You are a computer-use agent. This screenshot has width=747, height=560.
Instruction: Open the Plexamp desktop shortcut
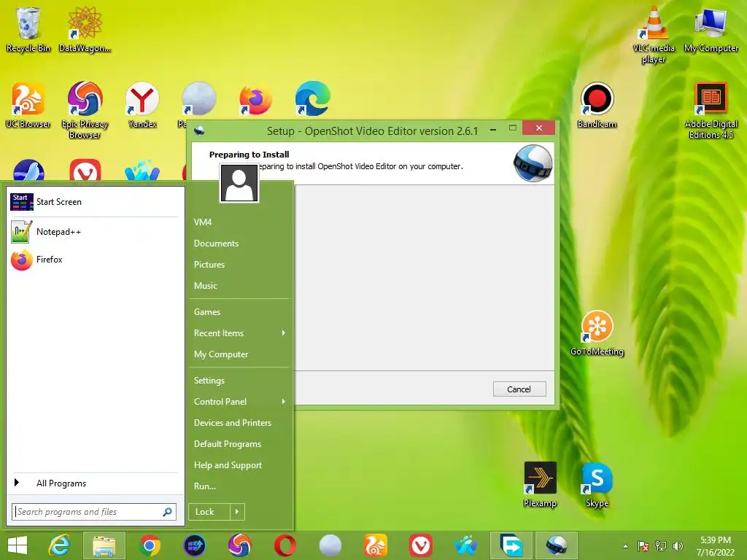coord(540,484)
